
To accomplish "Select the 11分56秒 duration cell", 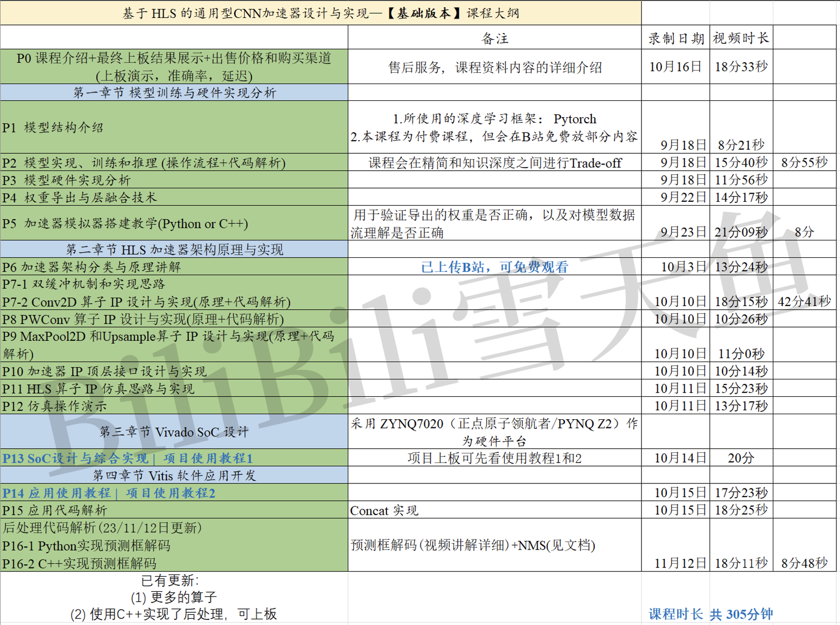I will point(741,180).
